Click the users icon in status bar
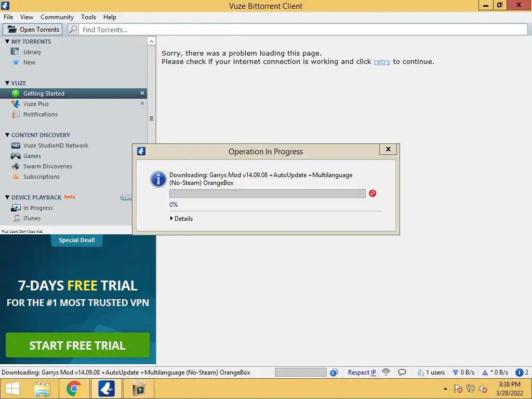532x399 pixels. click(421, 373)
